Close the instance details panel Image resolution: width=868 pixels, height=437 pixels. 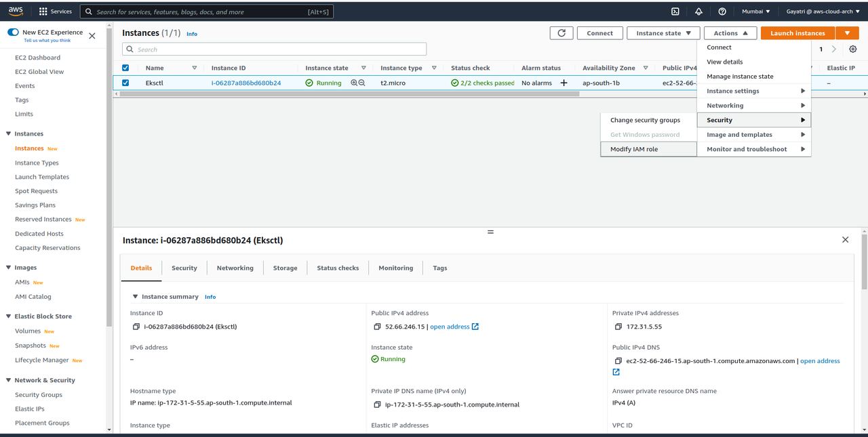(x=845, y=240)
